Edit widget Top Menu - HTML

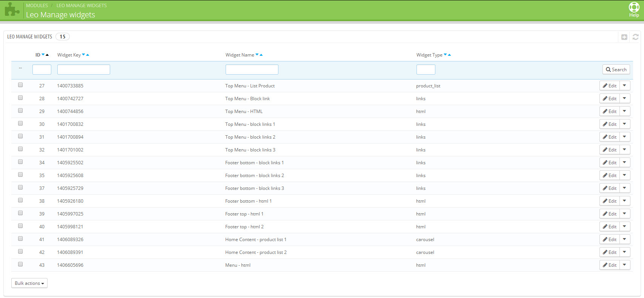coord(610,112)
